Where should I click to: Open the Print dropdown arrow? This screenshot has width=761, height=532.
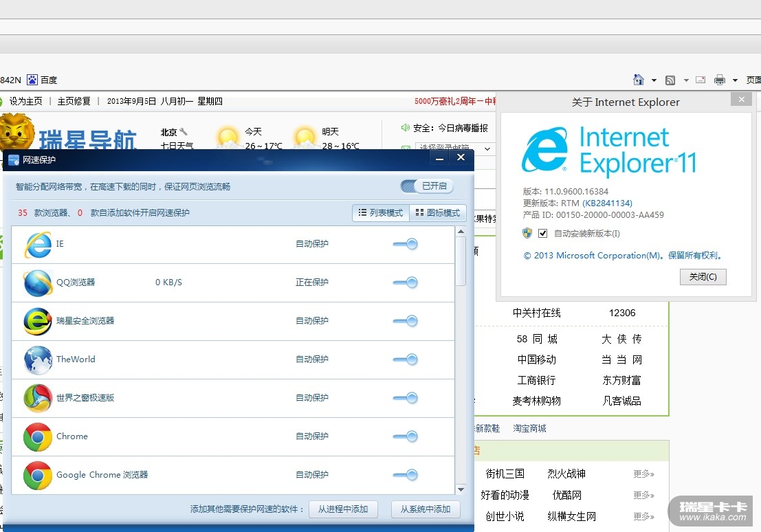pos(735,80)
